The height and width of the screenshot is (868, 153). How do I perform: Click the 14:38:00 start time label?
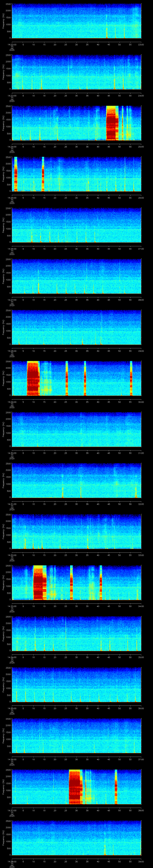[12, 862]
